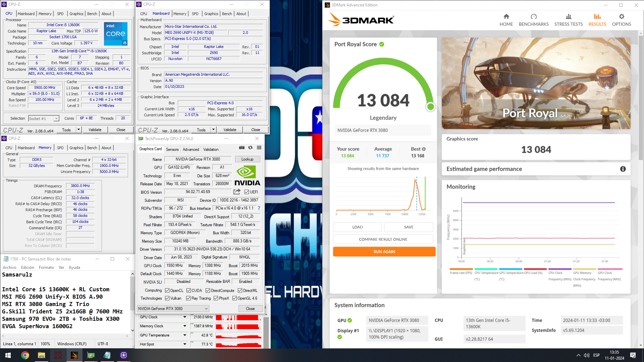644x362 pixels.
Task: Switch to CPU-Z via the purple taskbar chip icon
Action: [123, 355]
